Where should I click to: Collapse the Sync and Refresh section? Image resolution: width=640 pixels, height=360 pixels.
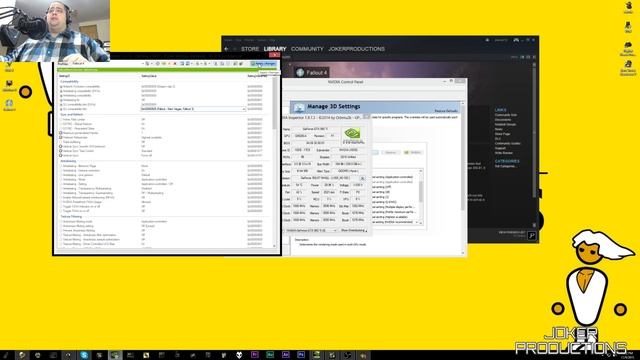[71, 115]
